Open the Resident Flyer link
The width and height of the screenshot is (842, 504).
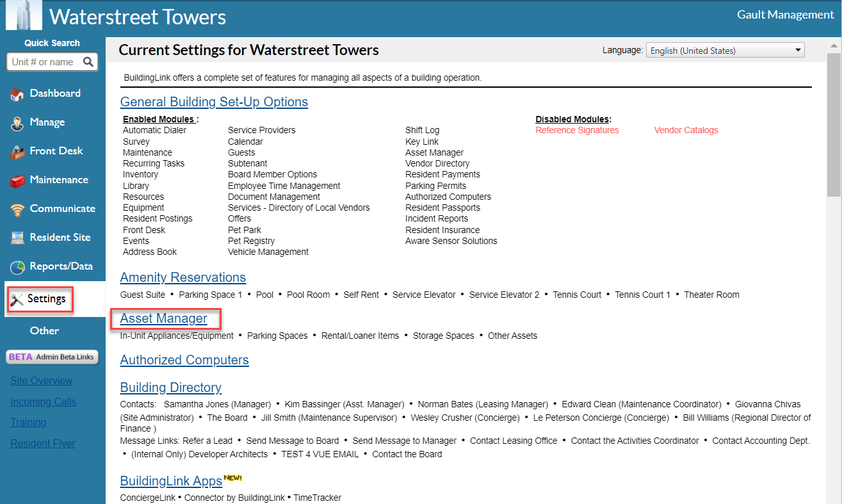coord(43,444)
